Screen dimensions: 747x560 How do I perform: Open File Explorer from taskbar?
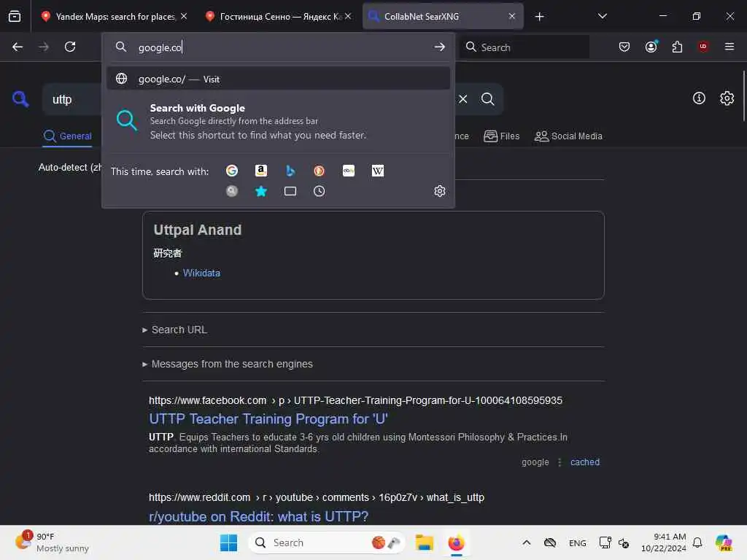tap(424, 542)
